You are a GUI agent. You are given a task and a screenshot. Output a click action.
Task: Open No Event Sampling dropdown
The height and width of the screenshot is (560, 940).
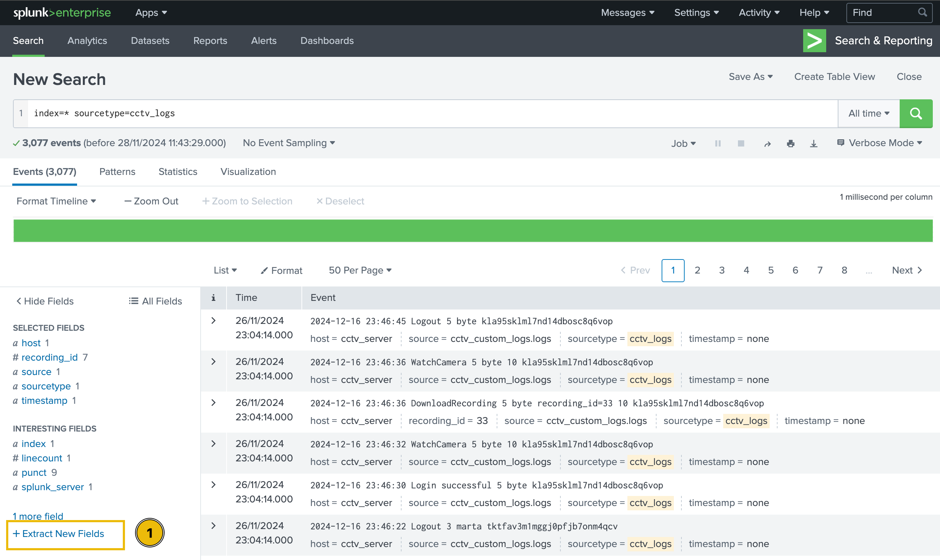(289, 143)
